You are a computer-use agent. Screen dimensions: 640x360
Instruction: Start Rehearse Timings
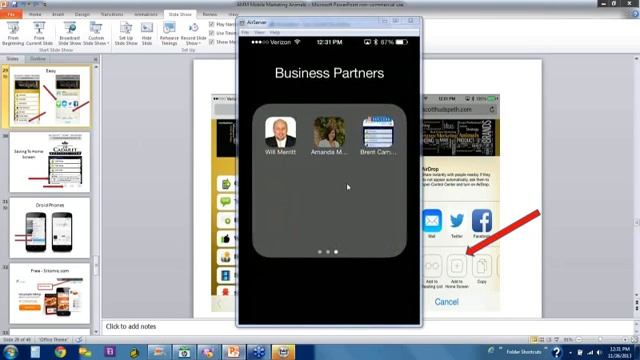169,33
